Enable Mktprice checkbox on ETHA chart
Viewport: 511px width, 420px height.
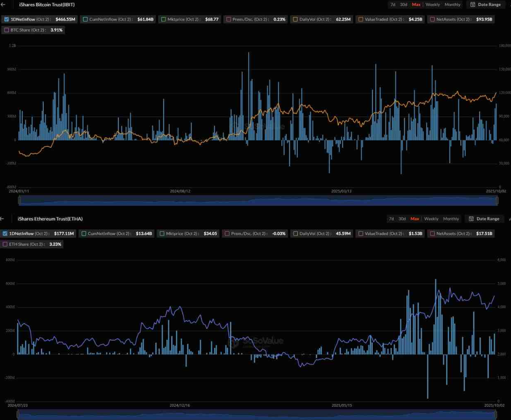(x=163, y=234)
